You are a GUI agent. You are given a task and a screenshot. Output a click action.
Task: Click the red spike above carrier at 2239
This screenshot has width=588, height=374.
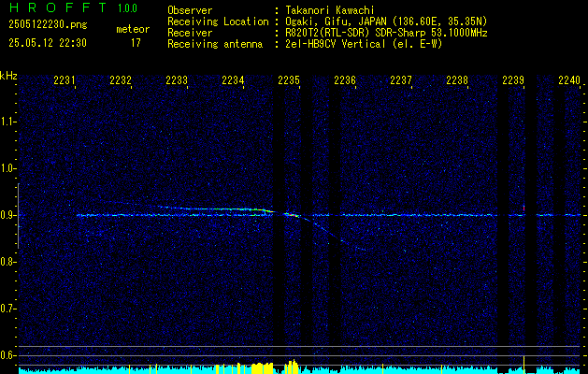tap(523, 208)
